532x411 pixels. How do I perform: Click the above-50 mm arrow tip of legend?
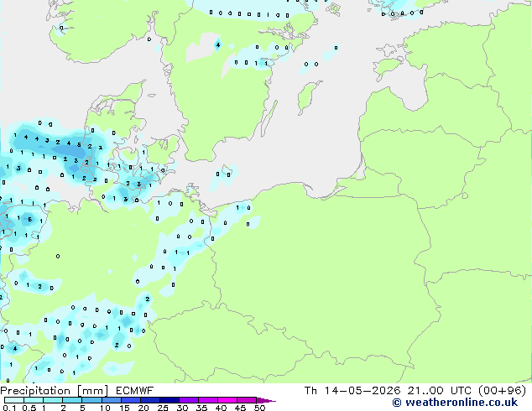tap(266, 400)
